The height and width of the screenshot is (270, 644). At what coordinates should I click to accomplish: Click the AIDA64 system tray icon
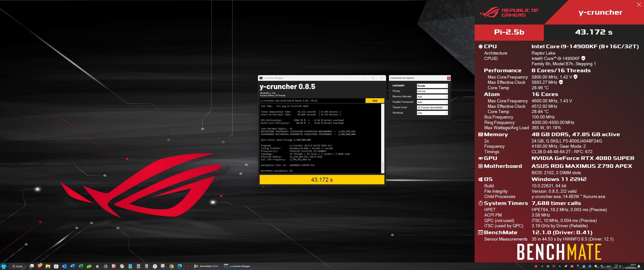[572, 266]
